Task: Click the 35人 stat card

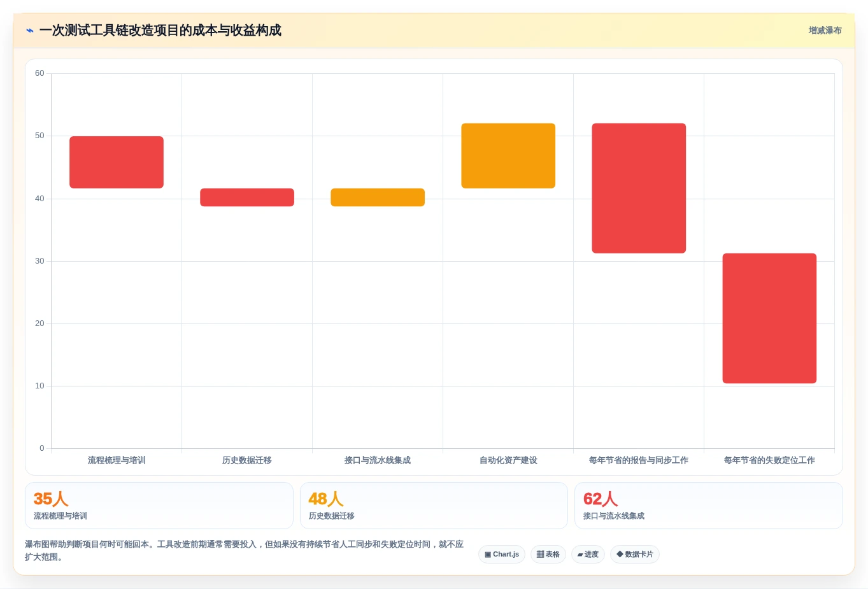Action: coord(159,506)
